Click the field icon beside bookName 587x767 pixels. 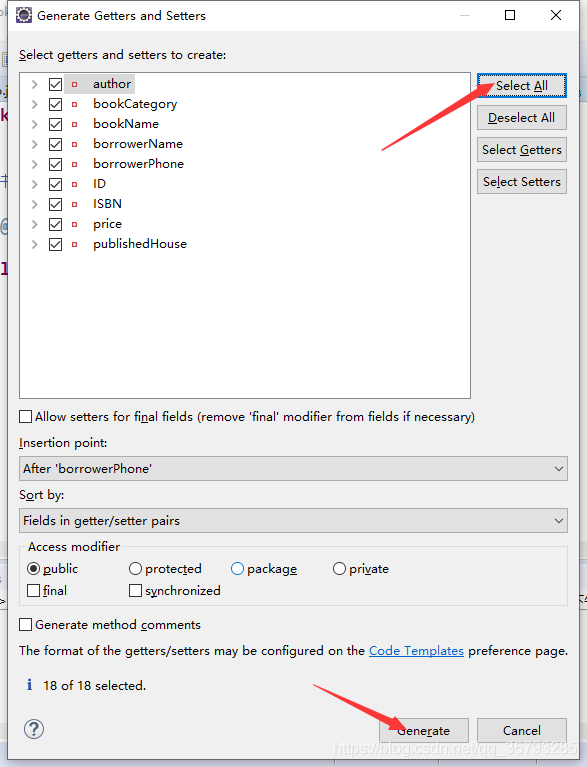(74, 124)
